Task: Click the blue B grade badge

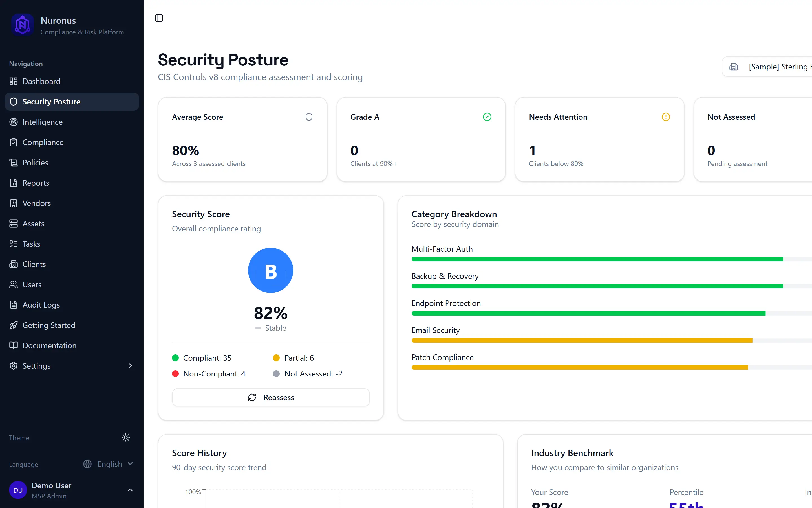Action: point(270,270)
